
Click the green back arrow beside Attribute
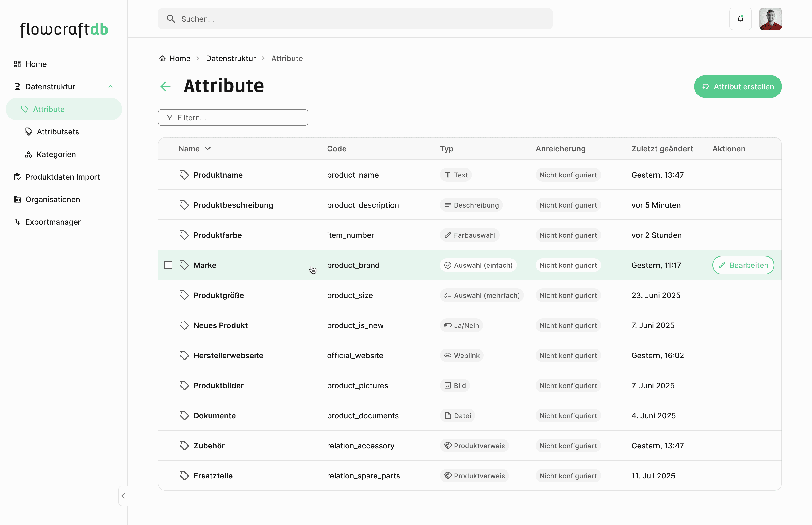(x=166, y=86)
